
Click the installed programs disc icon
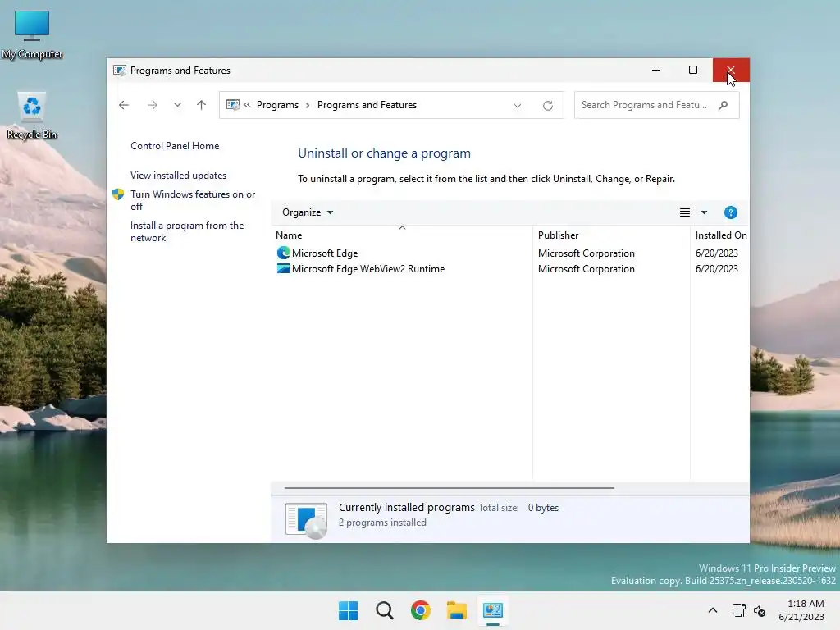pos(306,520)
